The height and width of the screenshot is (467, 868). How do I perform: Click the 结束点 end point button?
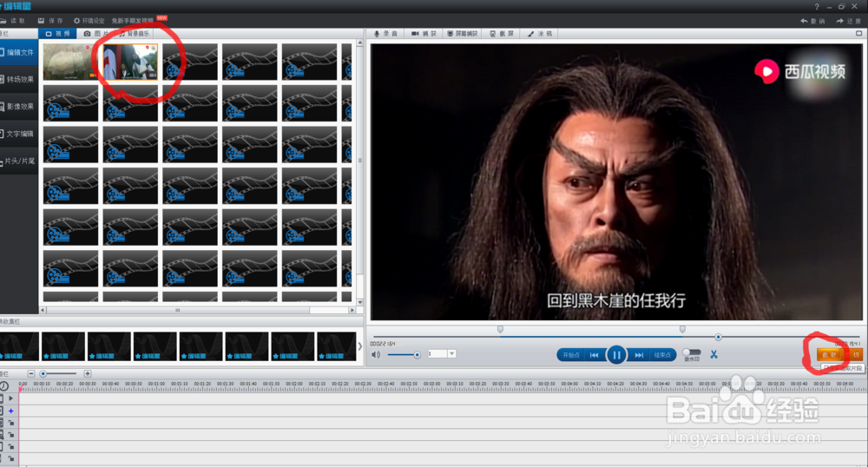tap(662, 355)
